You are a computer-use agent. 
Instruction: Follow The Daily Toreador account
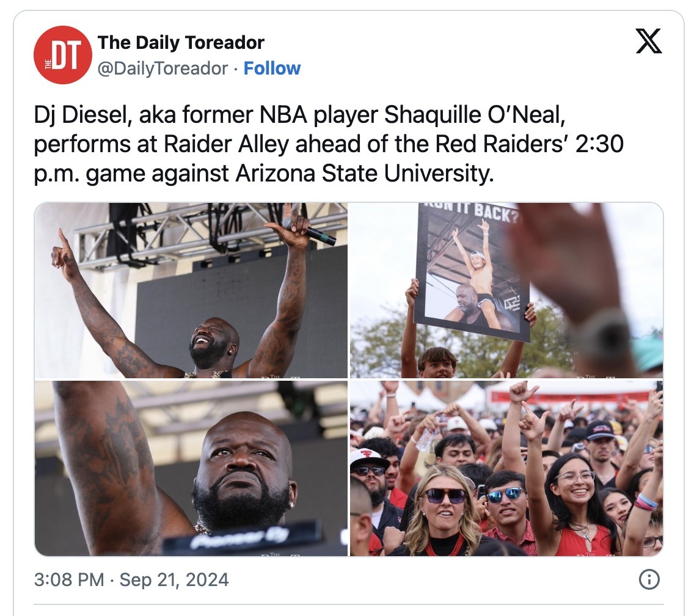pyautogui.click(x=272, y=68)
